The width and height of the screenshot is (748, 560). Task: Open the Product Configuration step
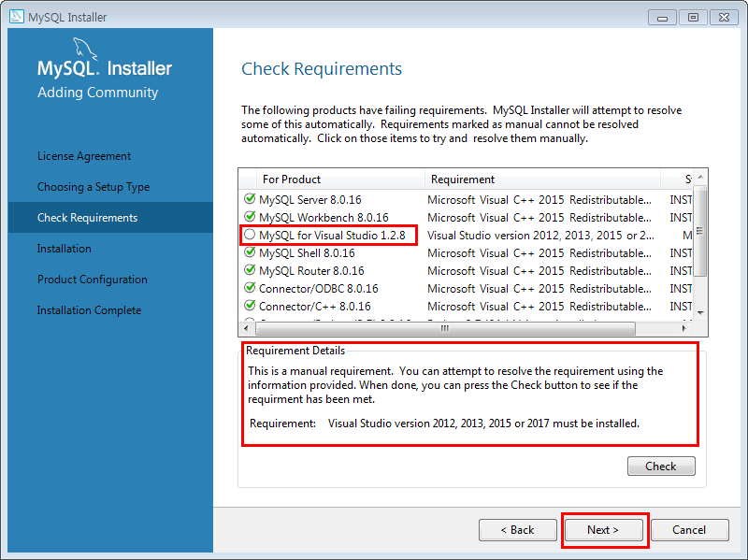(x=92, y=279)
